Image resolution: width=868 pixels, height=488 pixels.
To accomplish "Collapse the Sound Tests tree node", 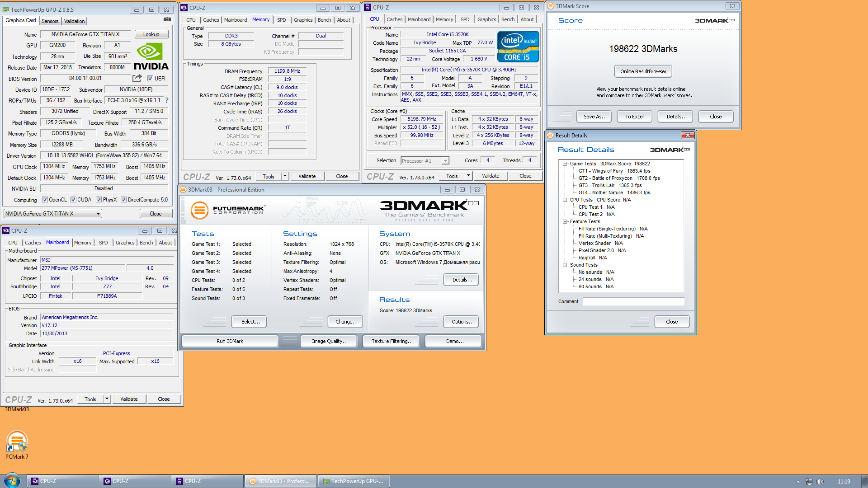I will click(565, 265).
